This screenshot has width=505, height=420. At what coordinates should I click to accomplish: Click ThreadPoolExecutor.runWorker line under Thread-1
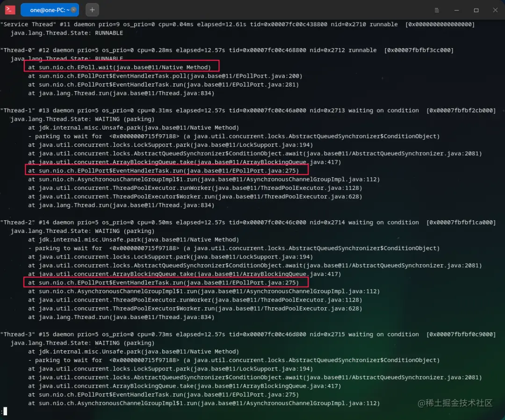tap(195, 188)
